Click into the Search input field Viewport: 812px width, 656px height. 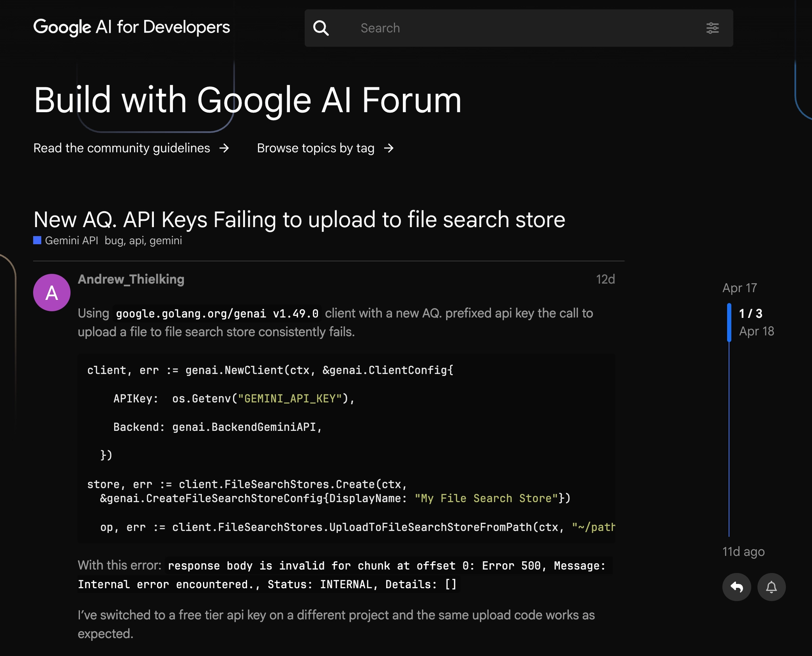click(476, 28)
